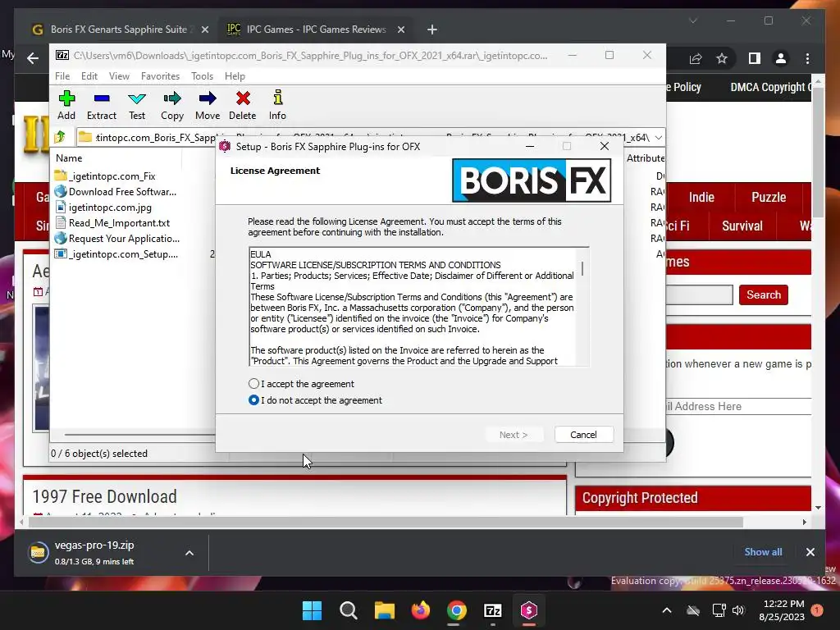
Task: Open Chrome tab search chevron
Action: click(693, 21)
